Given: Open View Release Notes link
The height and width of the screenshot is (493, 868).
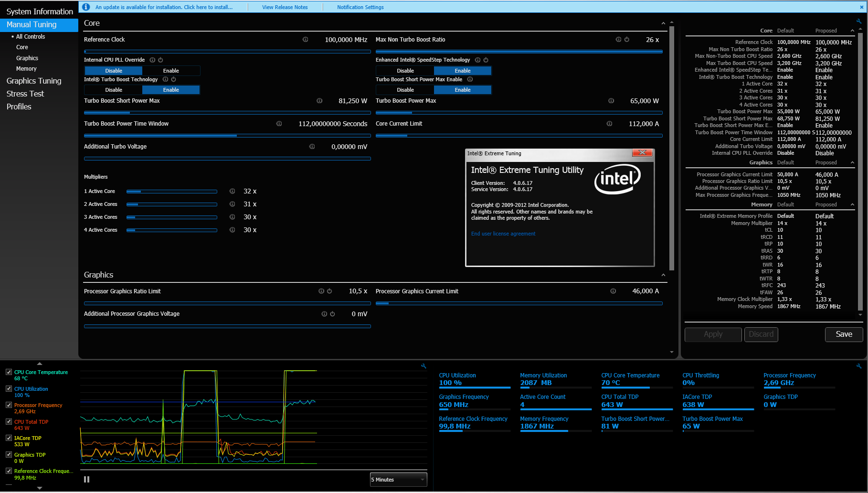Looking at the screenshot, I should tap(285, 7).
